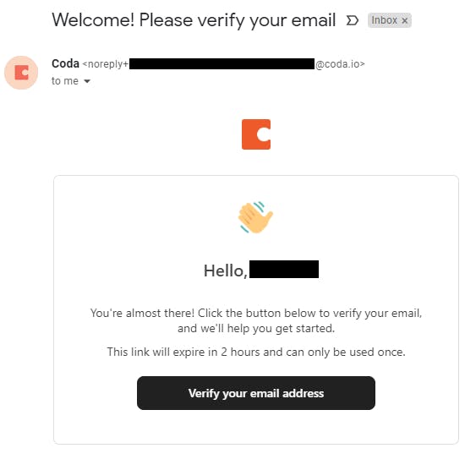Viewport: 476px width, 459px height.
Task: Click the "and we'll help you get started" line
Action: click(x=256, y=329)
